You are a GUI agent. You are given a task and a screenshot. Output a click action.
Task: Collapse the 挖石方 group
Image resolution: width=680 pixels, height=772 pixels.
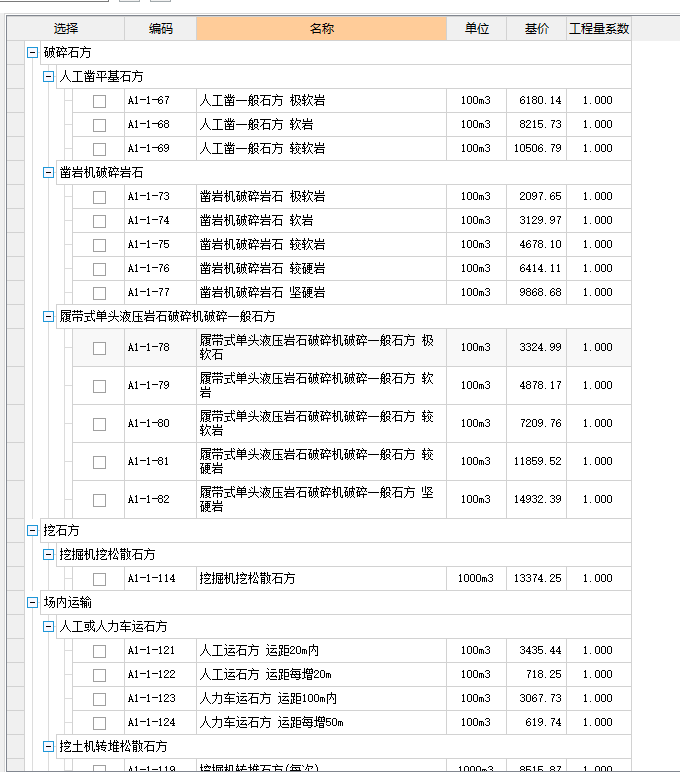tap(32, 530)
